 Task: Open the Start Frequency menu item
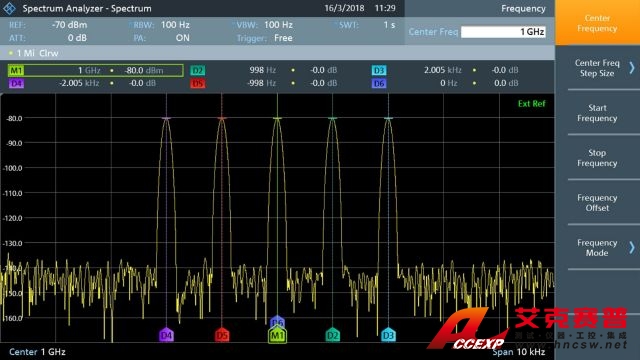coord(597,113)
